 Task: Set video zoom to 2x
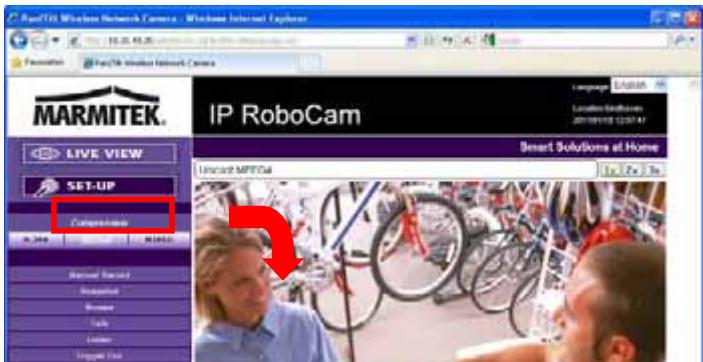click(x=632, y=170)
